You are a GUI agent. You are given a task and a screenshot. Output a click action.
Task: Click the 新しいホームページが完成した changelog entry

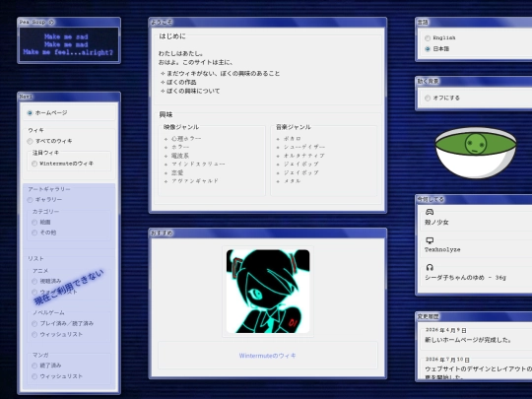pyautogui.click(x=468, y=340)
